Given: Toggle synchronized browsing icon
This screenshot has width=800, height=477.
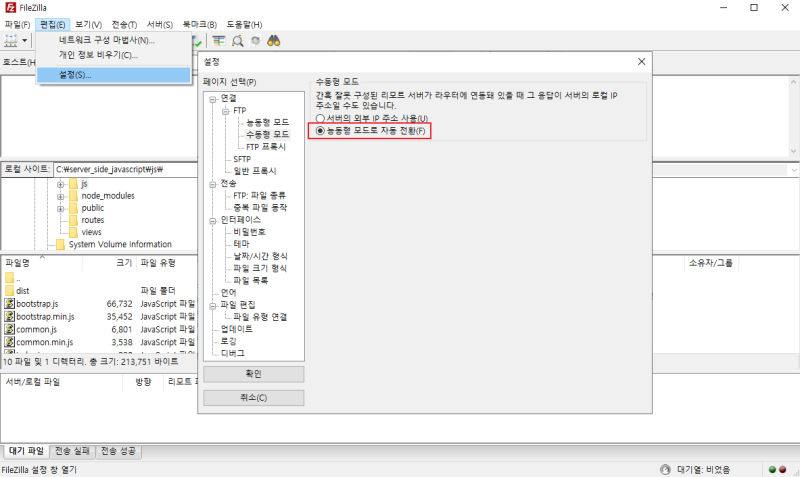Looking at the screenshot, I should [255, 41].
